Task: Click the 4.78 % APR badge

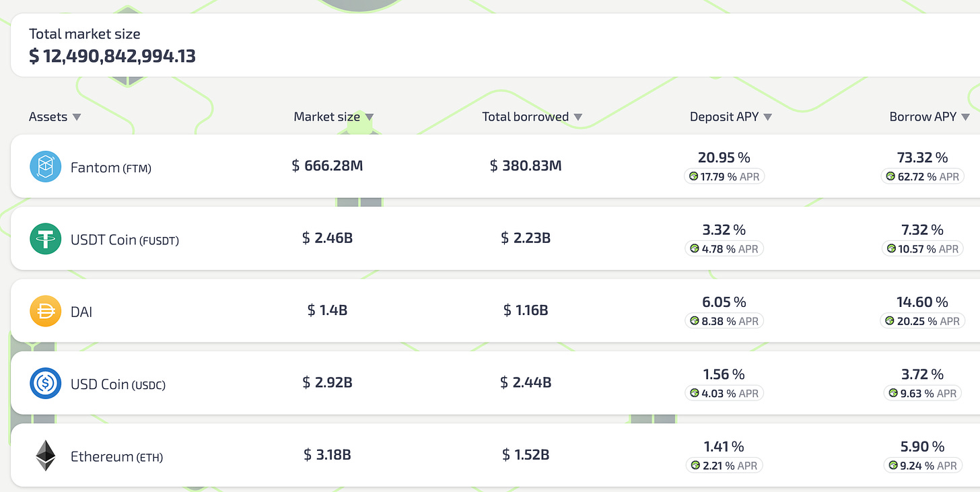Action: tap(724, 249)
